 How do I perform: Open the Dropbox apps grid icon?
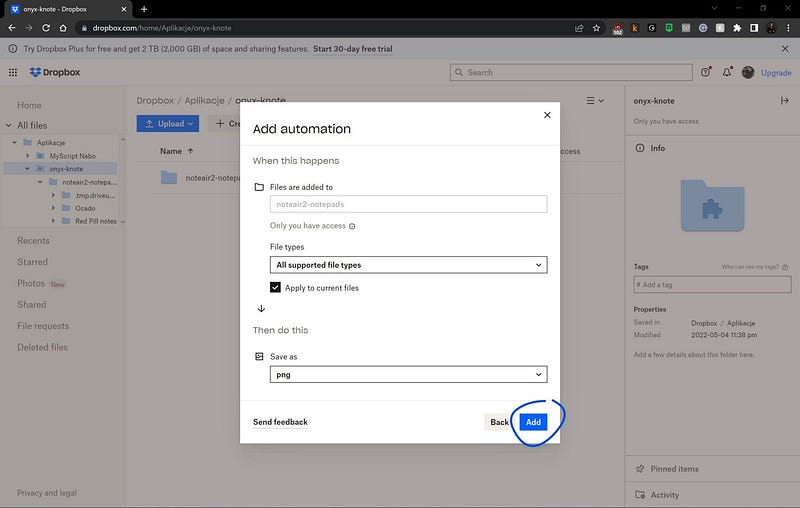point(13,72)
